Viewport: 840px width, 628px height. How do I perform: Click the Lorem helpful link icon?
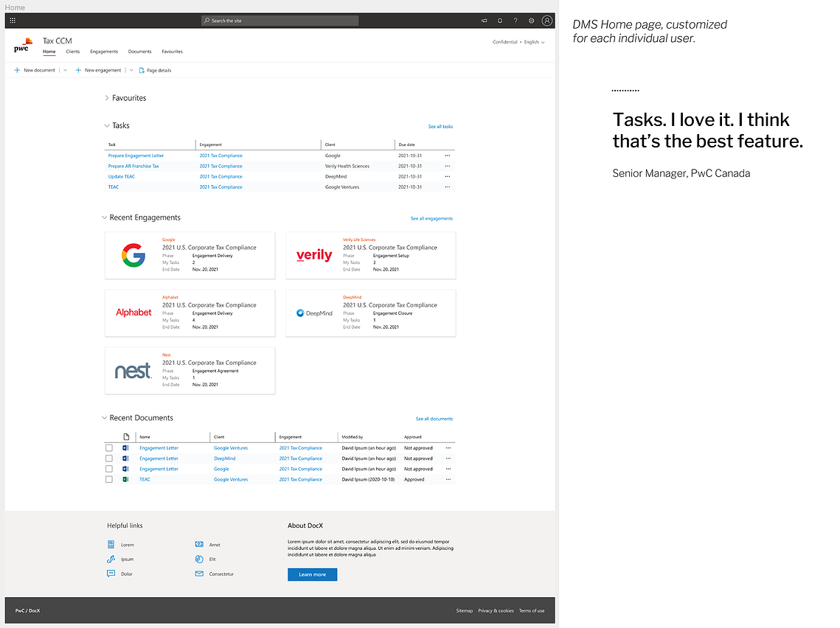(x=111, y=545)
